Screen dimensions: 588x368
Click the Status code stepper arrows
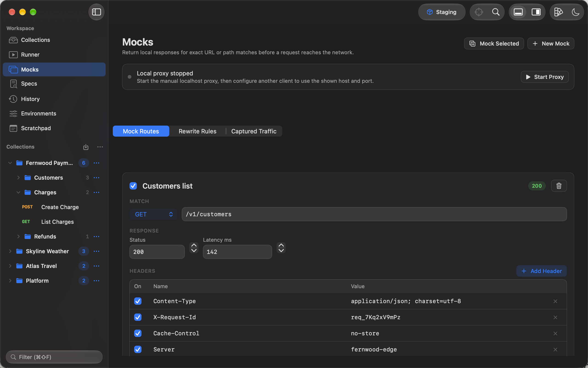coord(194,248)
